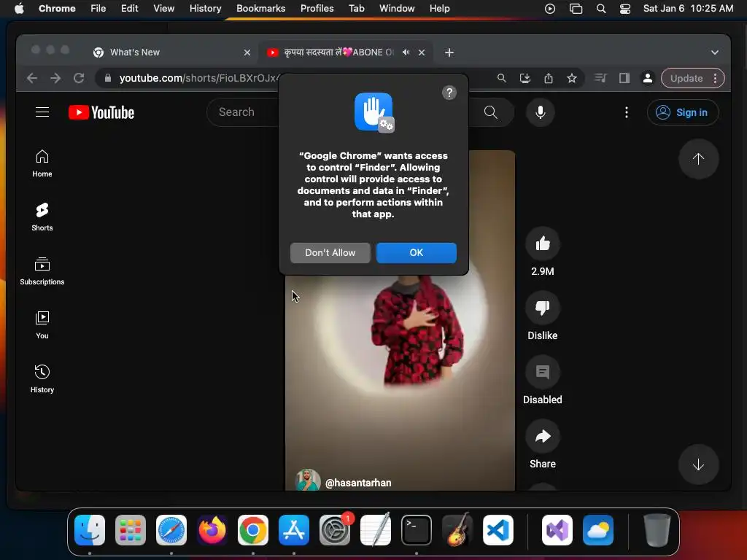Click the hasantarhan channel avatar
The image size is (747, 560).
tap(308, 480)
